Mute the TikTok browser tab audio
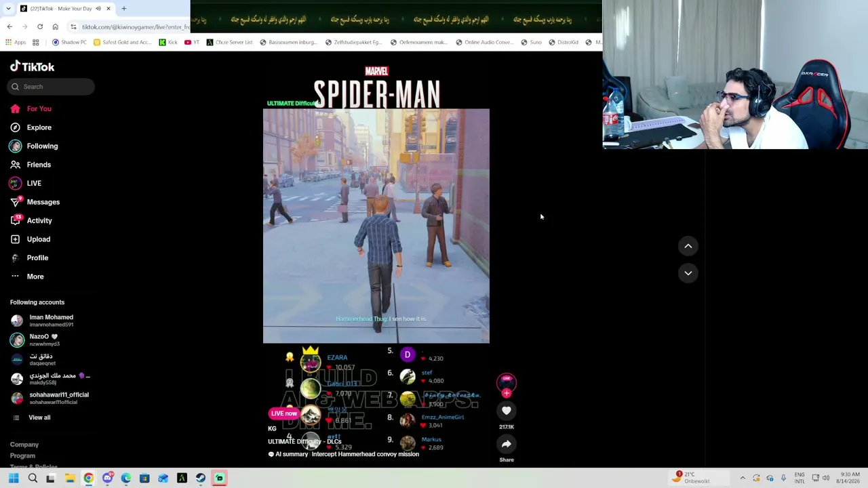 pos(98,8)
